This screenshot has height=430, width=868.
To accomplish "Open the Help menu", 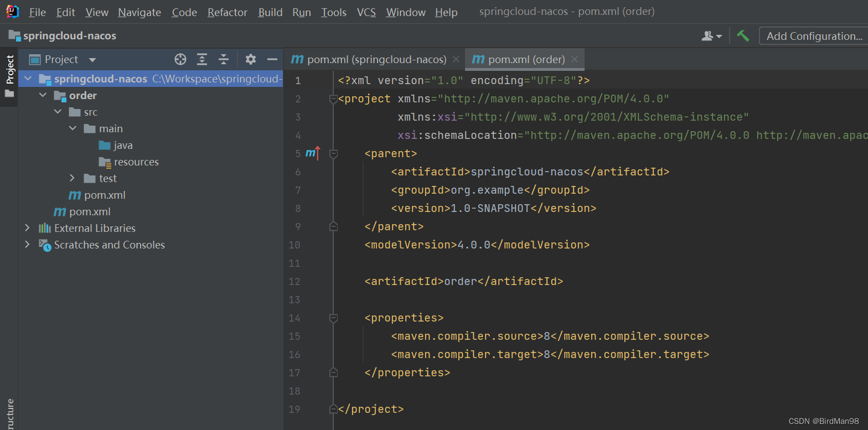I will tap(446, 12).
